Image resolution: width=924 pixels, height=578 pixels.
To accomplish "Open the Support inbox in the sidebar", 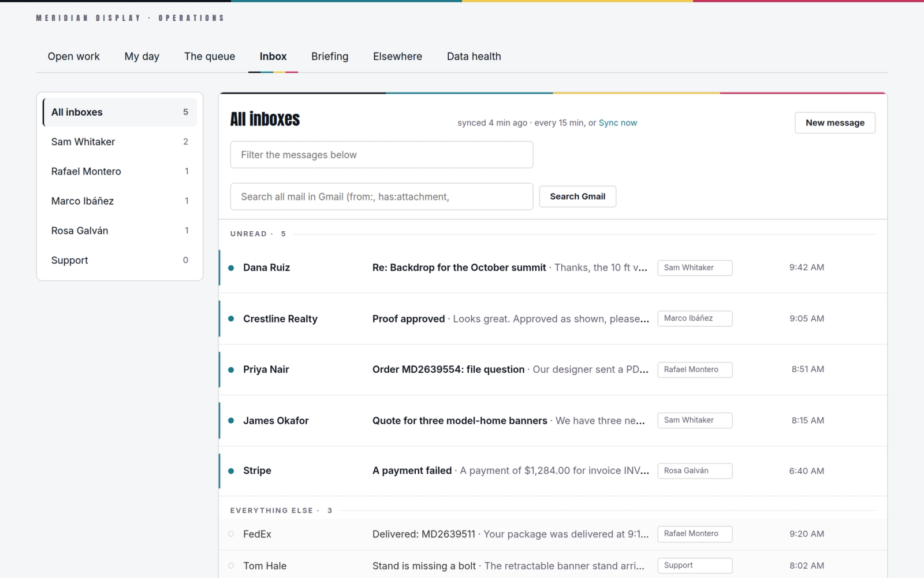I will (120, 260).
